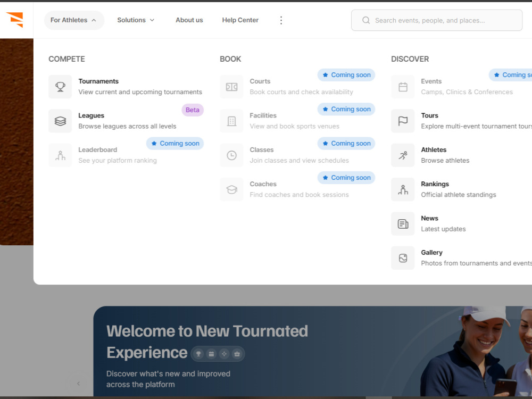The width and height of the screenshot is (532, 399).
Task: Open the Gallery entry
Action: (x=461, y=258)
